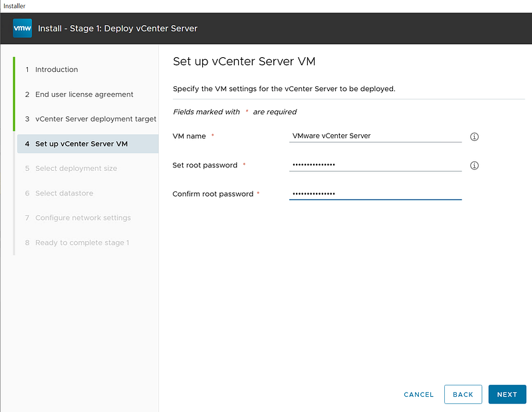Screen dimensions: 532x412
Task: Jump to Select deployment size step
Action: coord(76,169)
